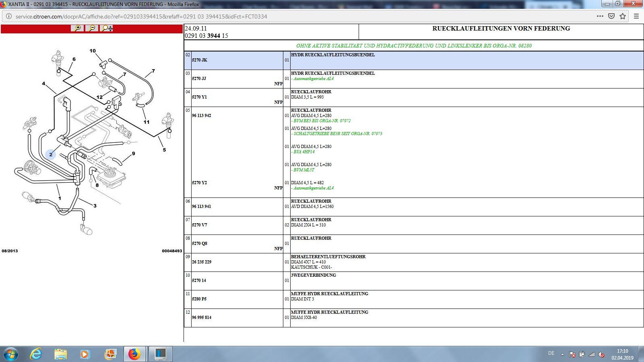Select part number 5270 Y1
Viewport: 644px width, 362px height.
(x=199, y=97)
